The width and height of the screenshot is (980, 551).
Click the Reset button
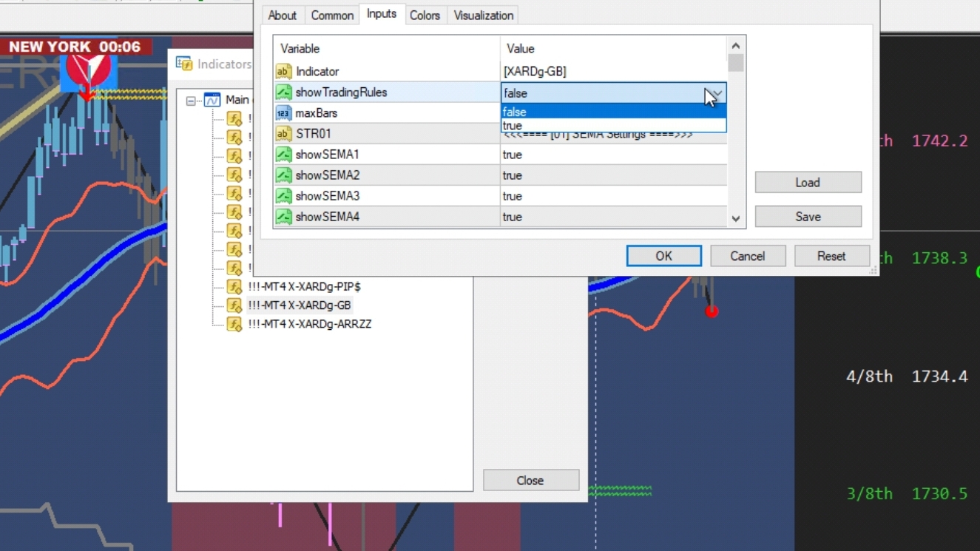point(831,256)
